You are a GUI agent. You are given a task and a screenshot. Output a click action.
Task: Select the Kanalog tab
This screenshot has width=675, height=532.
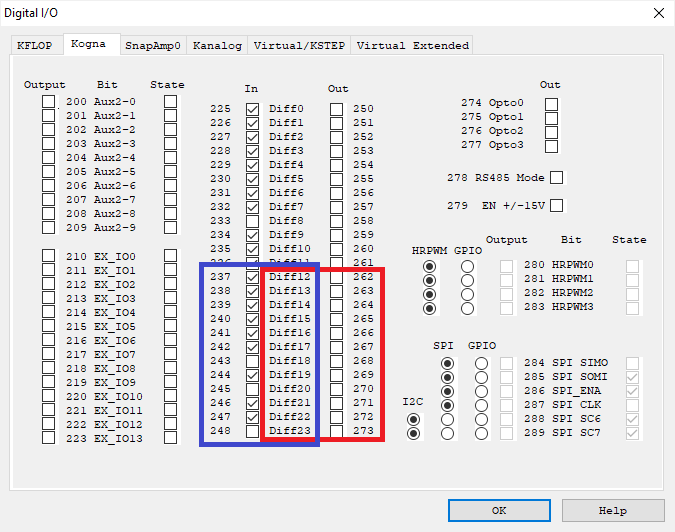click(217, 45)
